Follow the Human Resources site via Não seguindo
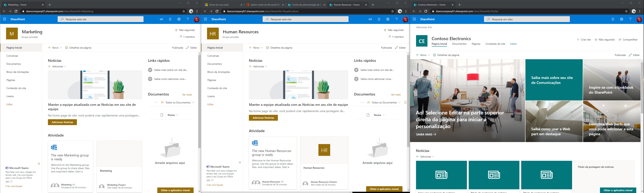This screenshot has height=193, width=644. [393, 30]
